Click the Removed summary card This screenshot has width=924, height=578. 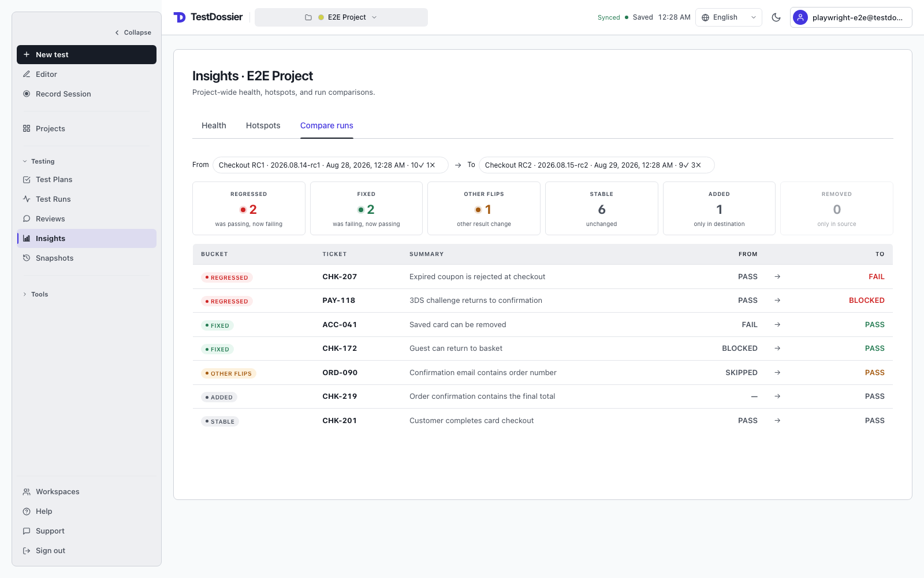coord(837,209)
